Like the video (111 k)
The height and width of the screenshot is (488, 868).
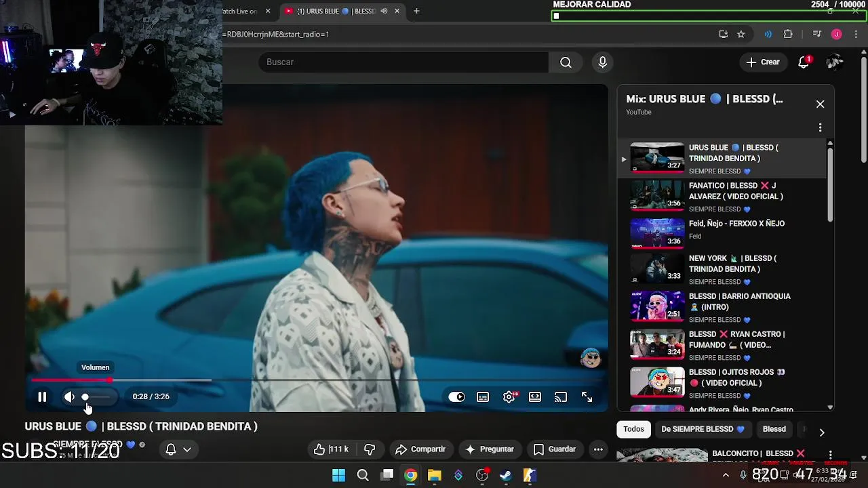[x=331, y=449]
